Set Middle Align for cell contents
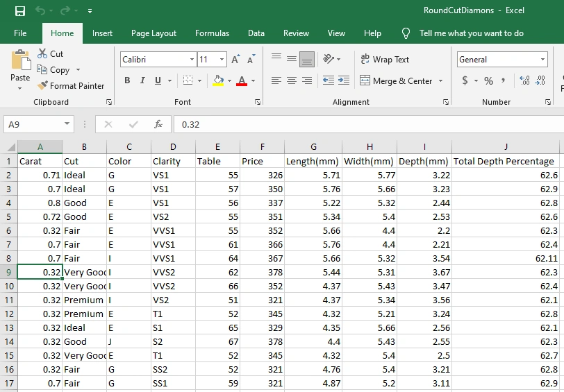This screenshot has width=564, height=392. (x=292, y=58)
